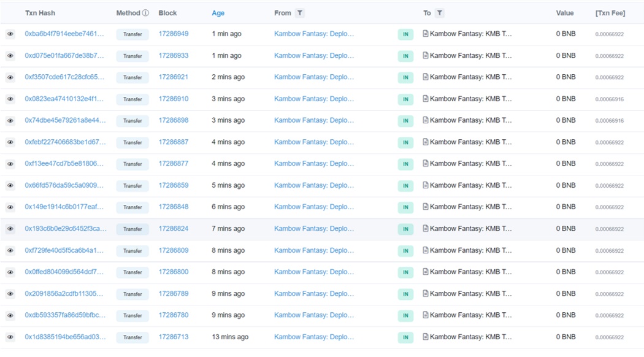Click contract file icon in block 17286713 row

coord(426,337)
